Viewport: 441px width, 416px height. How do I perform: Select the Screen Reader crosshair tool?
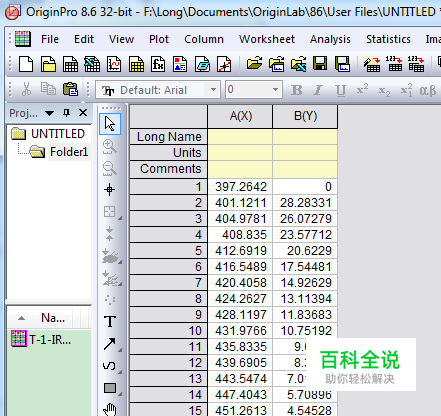tap(109, 190)
